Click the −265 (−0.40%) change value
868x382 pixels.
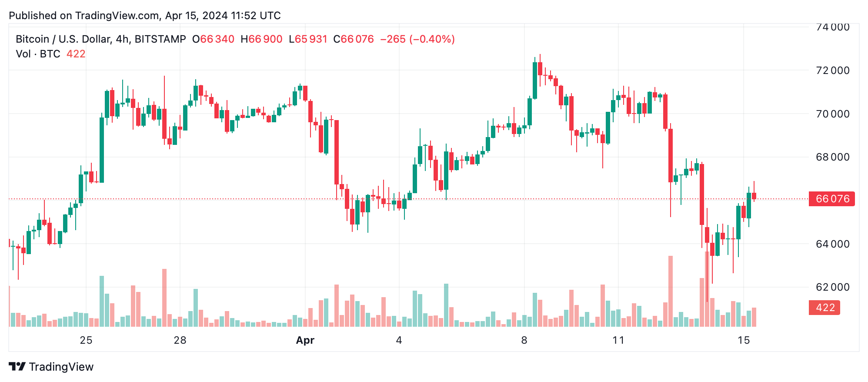coord(417,39)
